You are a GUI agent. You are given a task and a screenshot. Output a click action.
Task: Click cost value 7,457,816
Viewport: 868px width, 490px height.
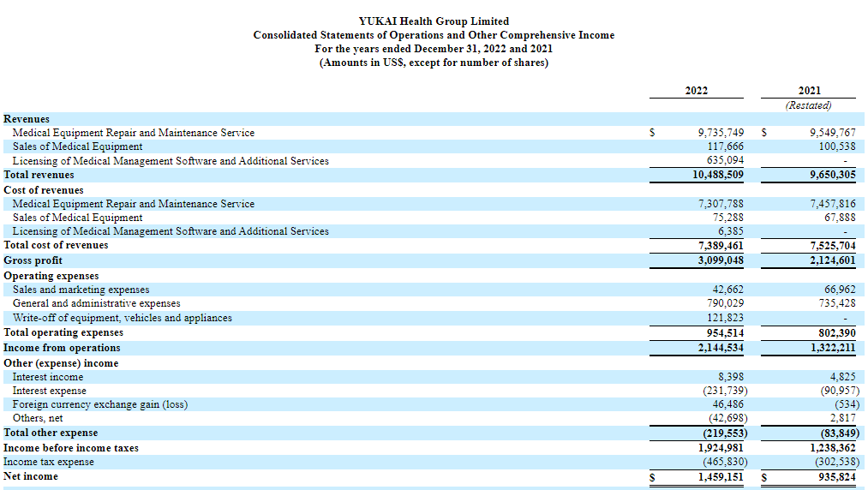[x=832, y=204]
